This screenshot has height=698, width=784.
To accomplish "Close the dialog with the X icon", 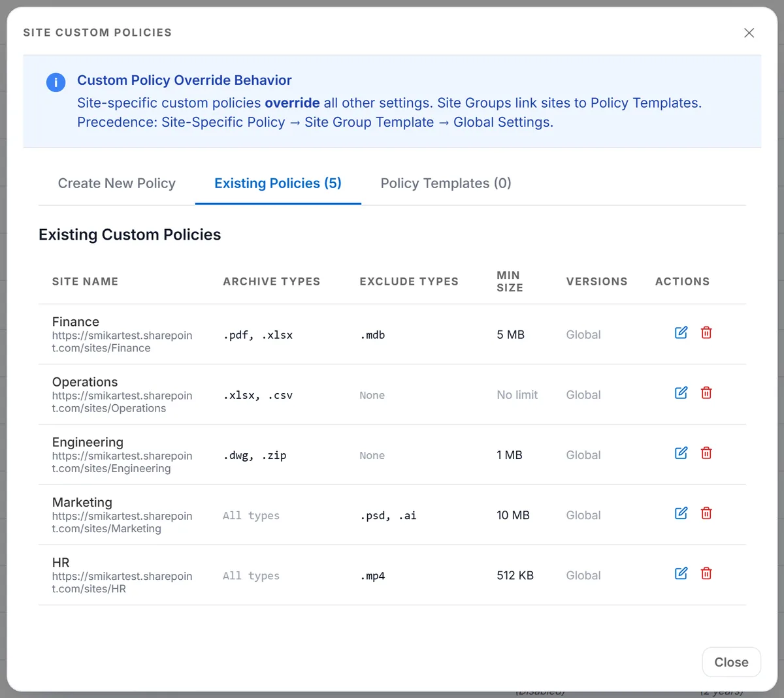I will 749,33.
